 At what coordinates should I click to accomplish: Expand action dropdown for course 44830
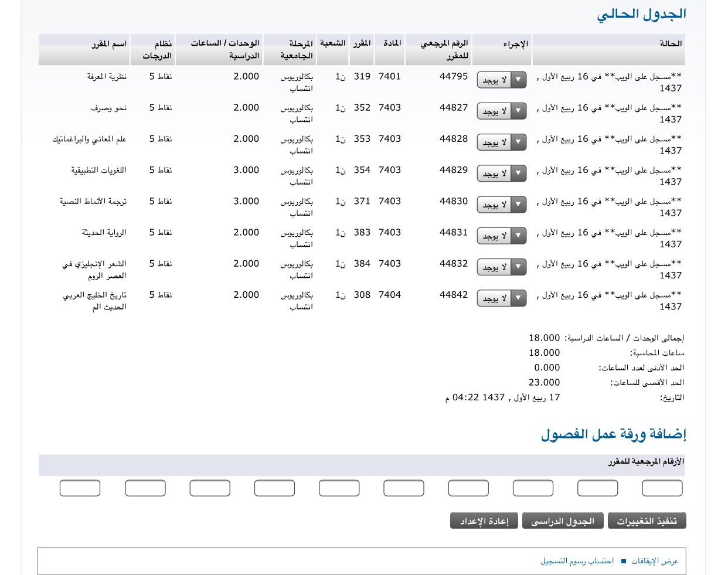click(x=502, y=205)
